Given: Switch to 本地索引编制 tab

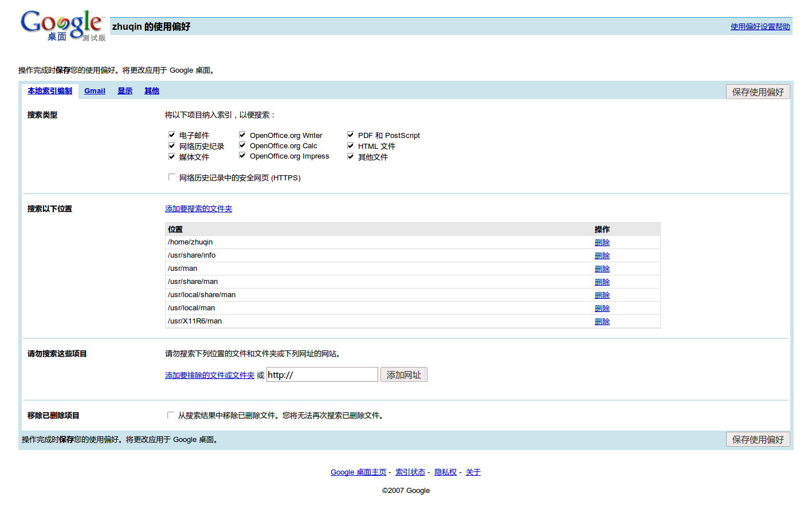Looking at the screenshot, I should click(50, 91).
